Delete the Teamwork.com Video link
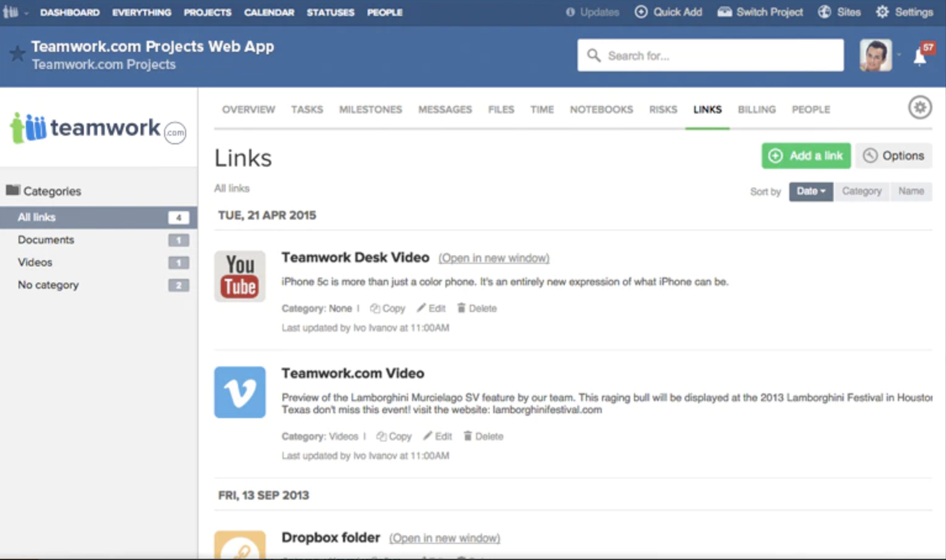 483,436
